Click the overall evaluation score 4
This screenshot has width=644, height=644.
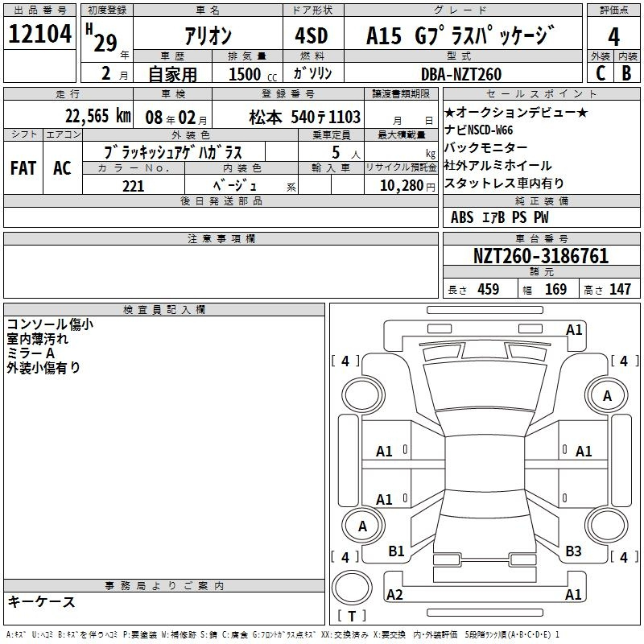[x=614, y=36]
